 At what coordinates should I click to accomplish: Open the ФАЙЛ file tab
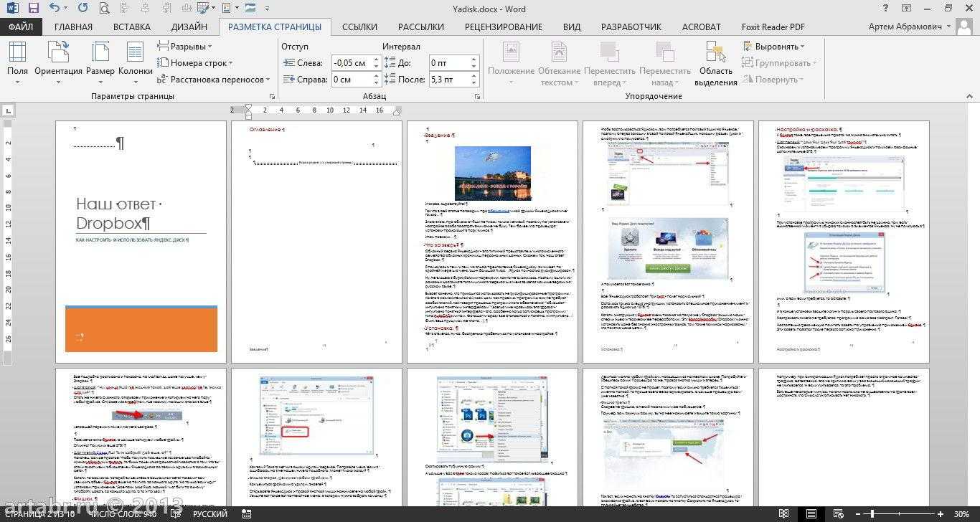[x=22, y=27]
